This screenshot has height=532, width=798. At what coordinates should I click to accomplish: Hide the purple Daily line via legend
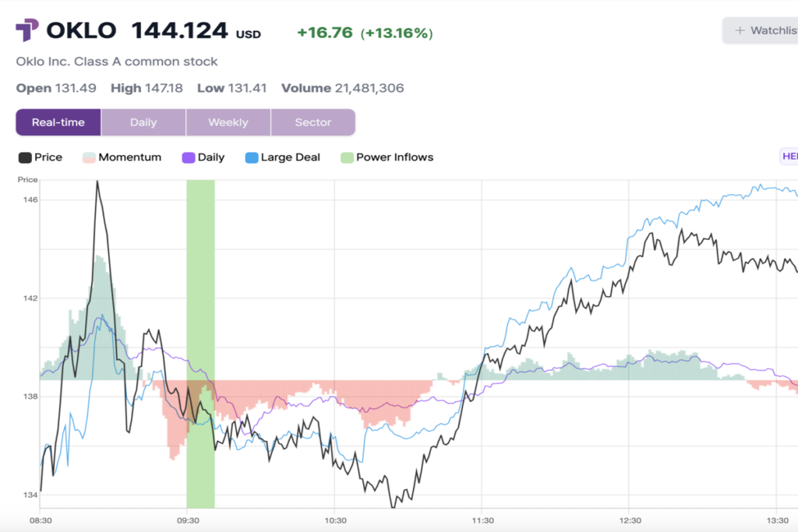click(188, 157)
